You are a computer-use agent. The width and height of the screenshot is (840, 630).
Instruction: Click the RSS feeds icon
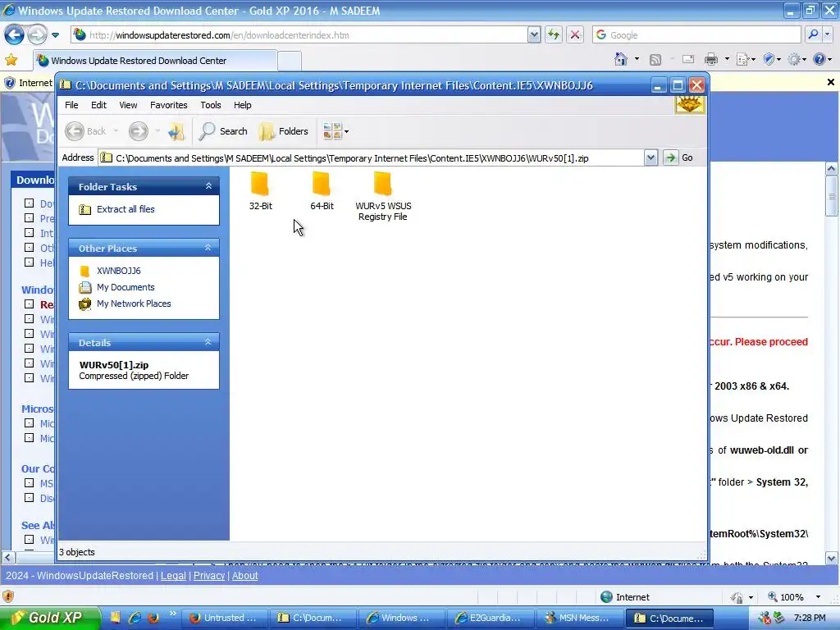click(x=655, y=59)
